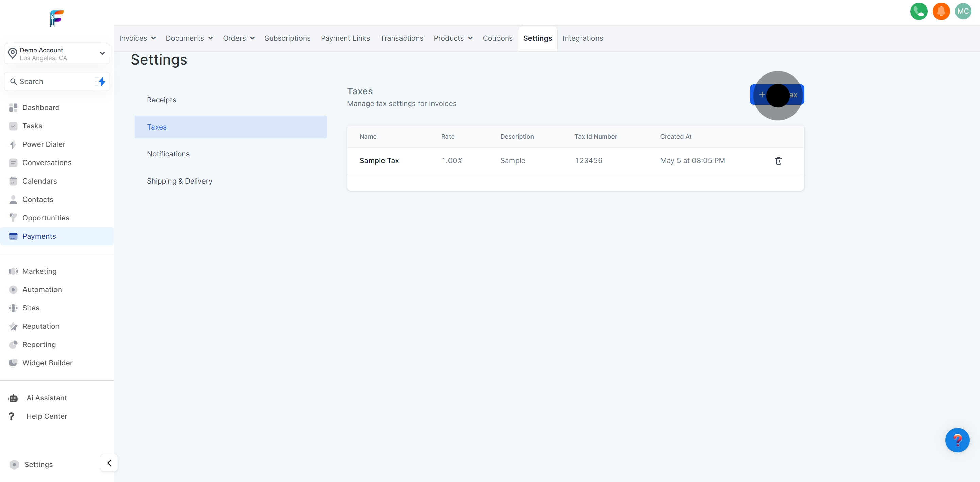Select Shipping & Delivery settings section
Screen dimensions: 980x482
coord(180,181)
